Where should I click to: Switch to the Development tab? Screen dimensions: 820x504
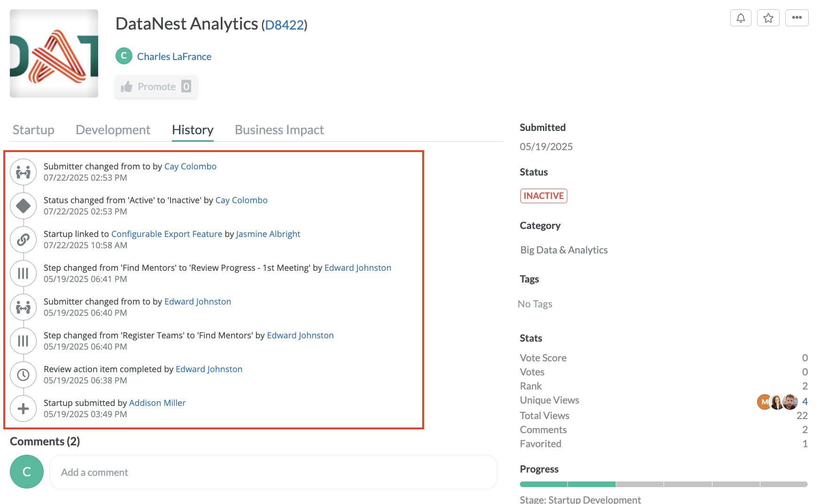[x=113, y=130]
